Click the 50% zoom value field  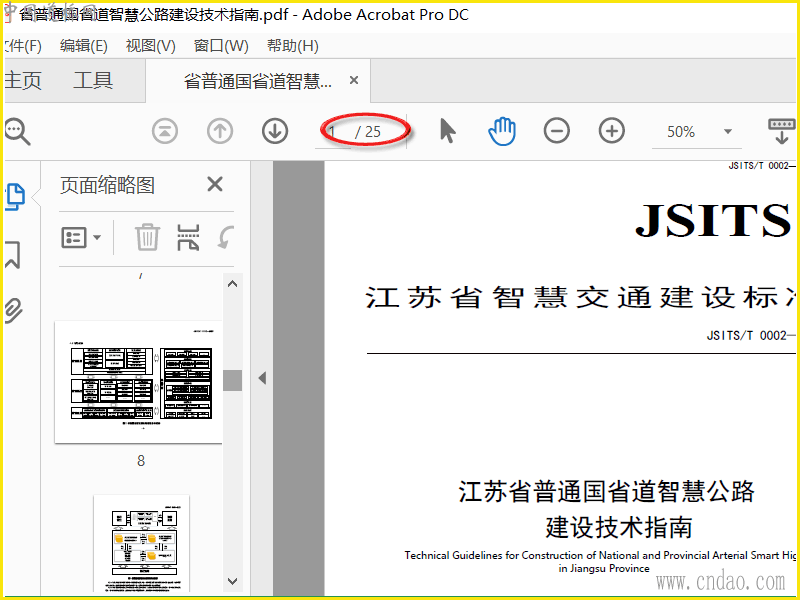(x=681, y=132)
